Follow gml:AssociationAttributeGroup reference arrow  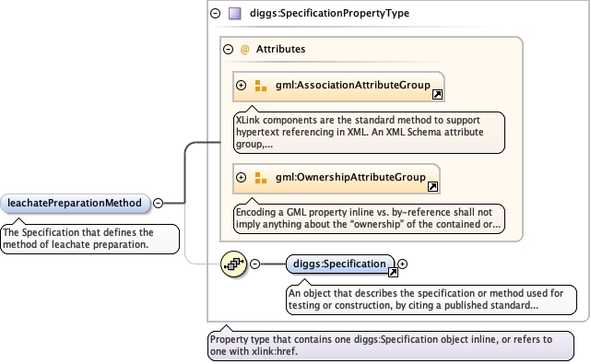pos(437,95)
